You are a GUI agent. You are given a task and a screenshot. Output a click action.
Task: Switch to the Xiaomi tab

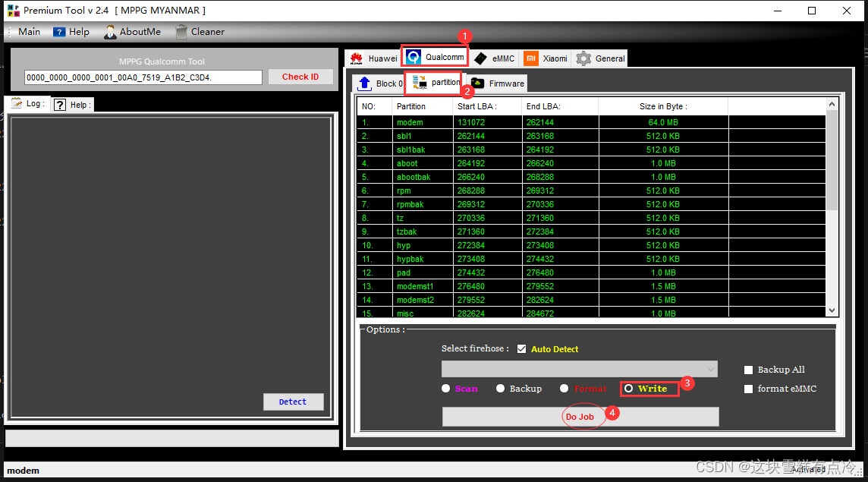pos(546,58)
